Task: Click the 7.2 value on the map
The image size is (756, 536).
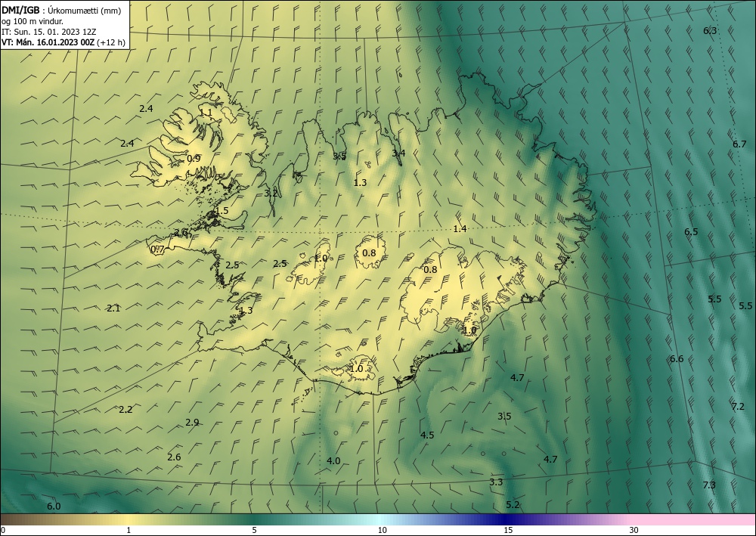Action: [x=738, y=406]
